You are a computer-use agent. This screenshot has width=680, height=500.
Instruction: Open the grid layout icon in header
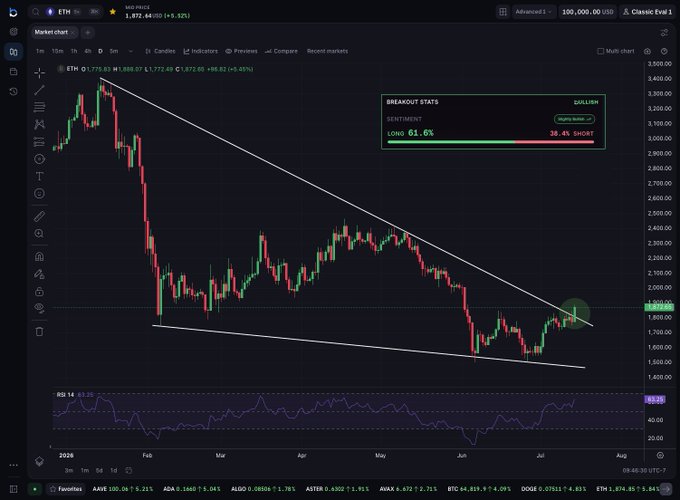click(x=503, y=12)
